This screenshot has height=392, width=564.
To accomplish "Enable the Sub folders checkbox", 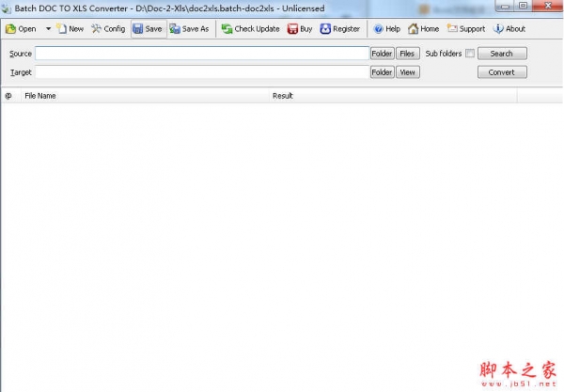I will 470,54.
